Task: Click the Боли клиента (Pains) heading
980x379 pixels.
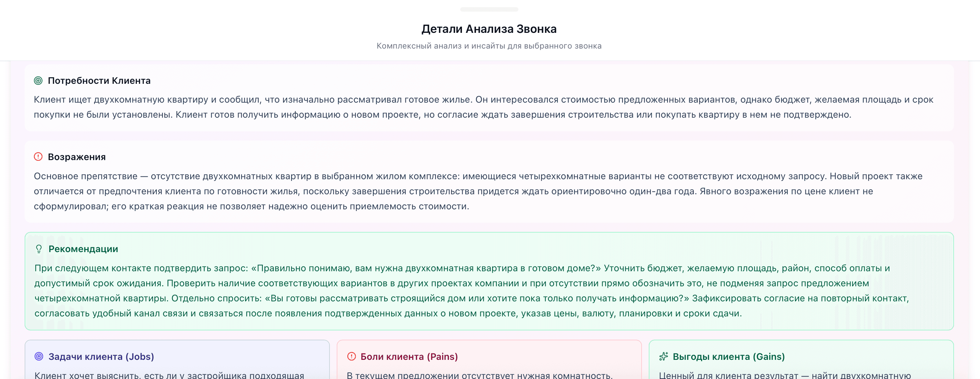Action: [x=409, y=356]
